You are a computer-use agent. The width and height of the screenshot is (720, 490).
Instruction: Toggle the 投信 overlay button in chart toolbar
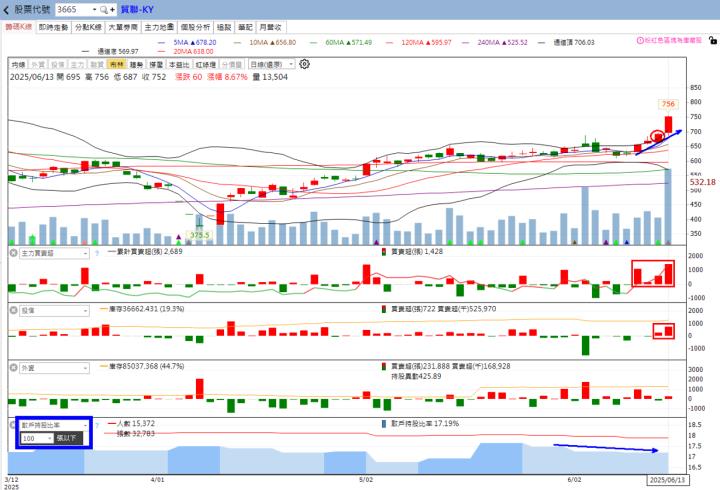point(57,65)
